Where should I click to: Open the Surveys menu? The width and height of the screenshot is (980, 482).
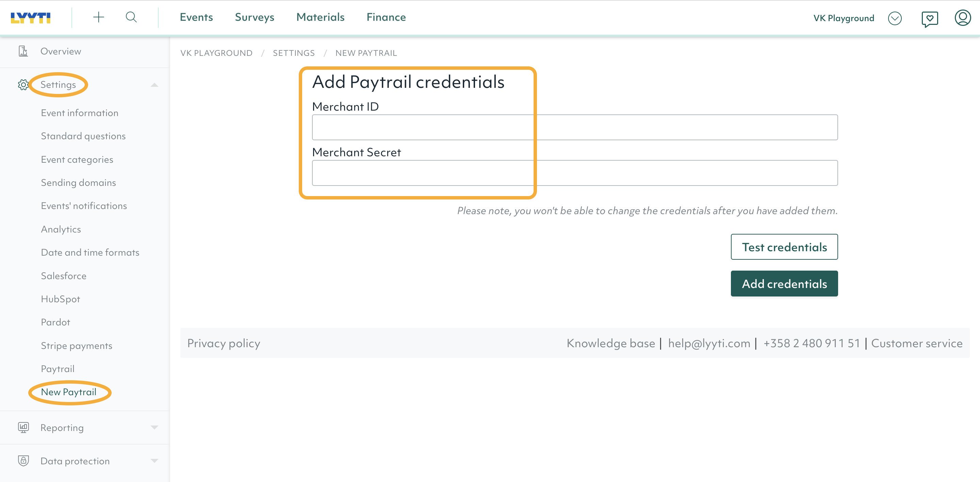(255, 17)
